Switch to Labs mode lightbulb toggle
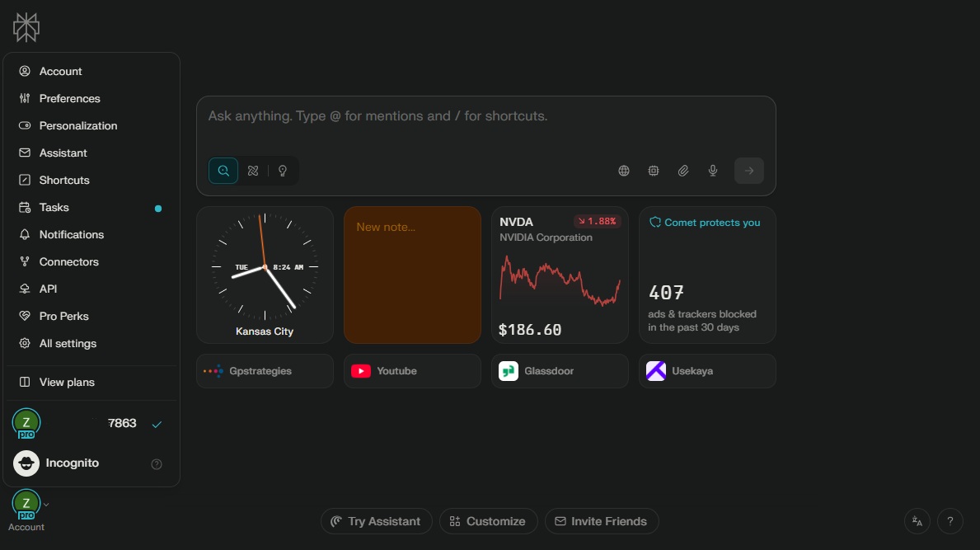Viewport: 980px width, 550px height. pyautogui.click(x=283, y=171)
